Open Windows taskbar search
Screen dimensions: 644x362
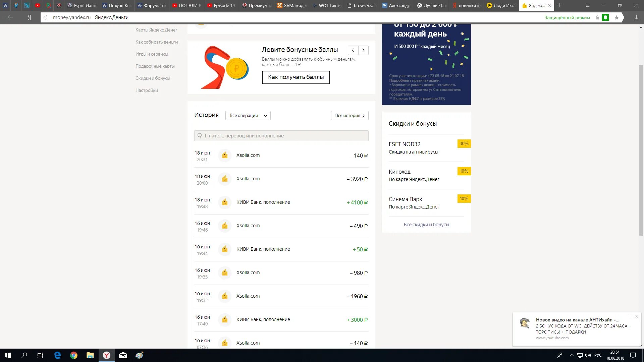pos(24,355)
